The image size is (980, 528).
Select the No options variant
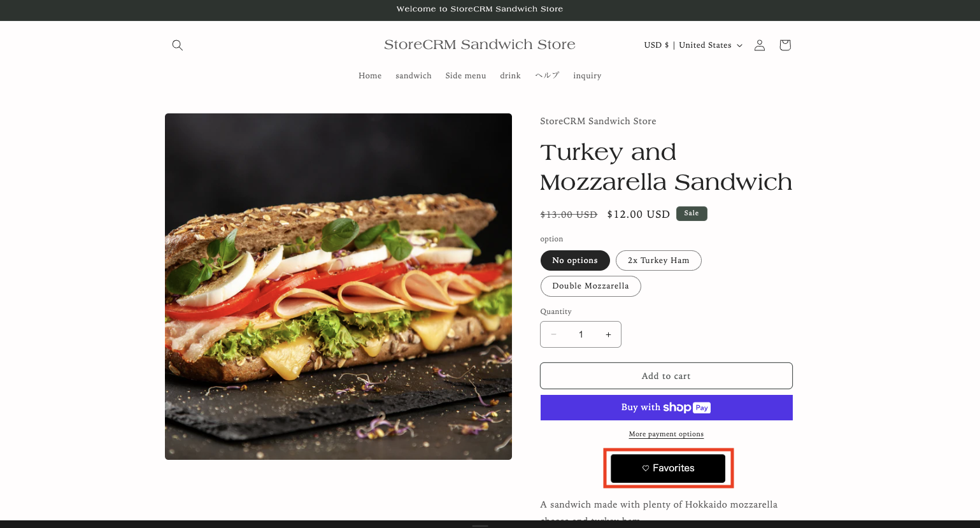[x=575, y=260]
